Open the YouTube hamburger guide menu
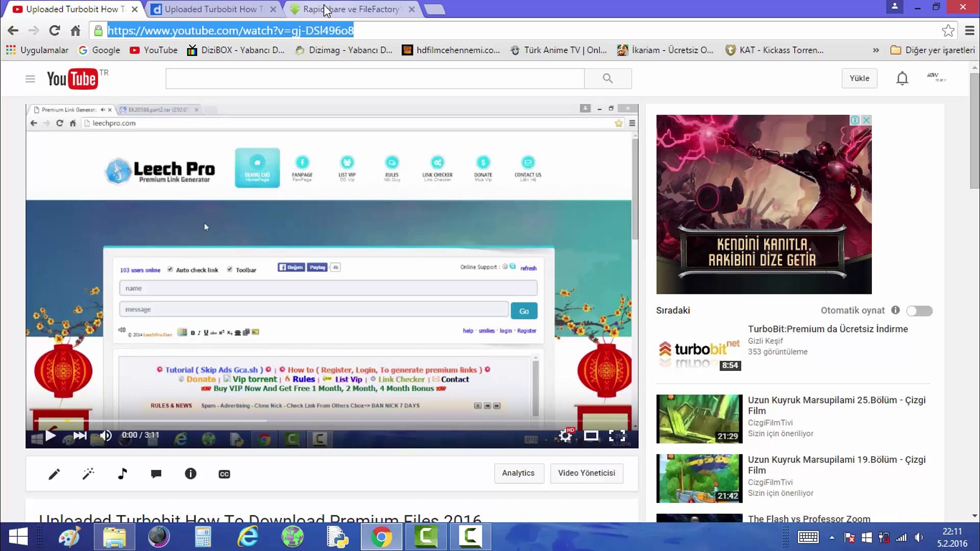 click(x=30, y=79)
